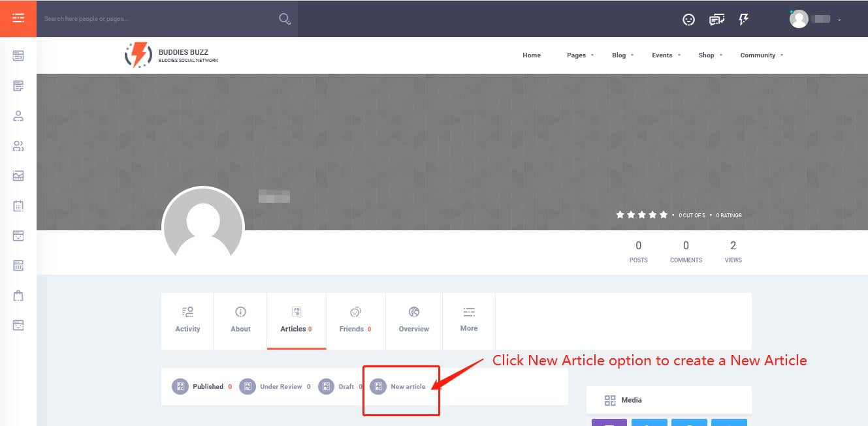The width and height of the screenshot is (868, 426).
Task: Click New article to create an article
Action: pos(407,387)
